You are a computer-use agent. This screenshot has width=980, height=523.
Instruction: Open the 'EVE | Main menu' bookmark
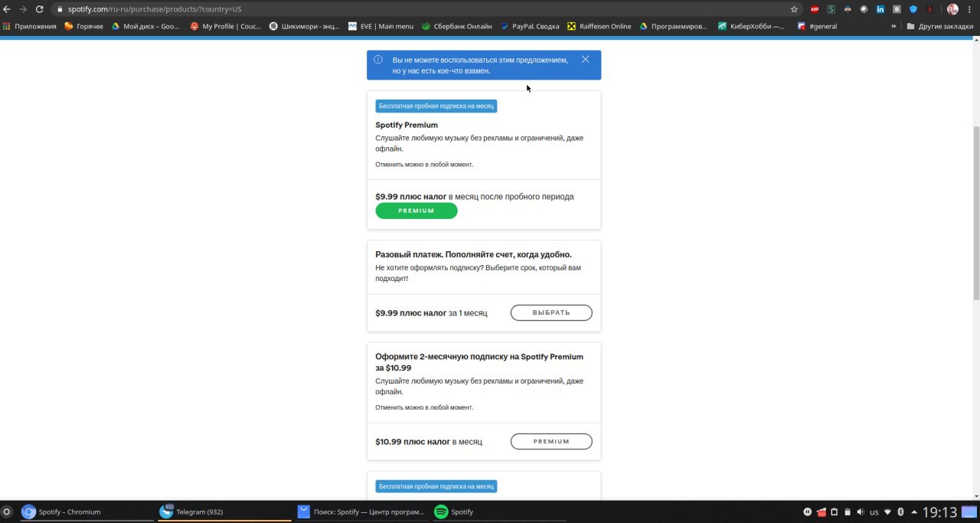click(x=381, y=26)
